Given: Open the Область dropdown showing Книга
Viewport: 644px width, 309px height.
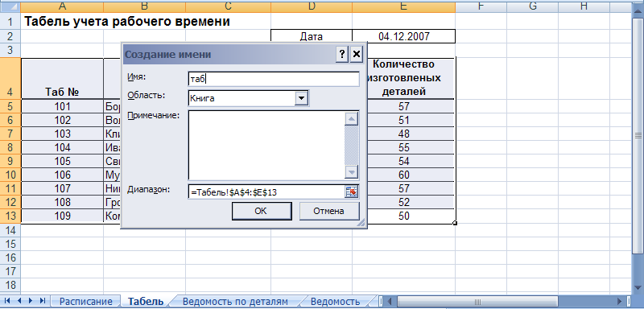Looking at the screenshot, I should [301, 98].
